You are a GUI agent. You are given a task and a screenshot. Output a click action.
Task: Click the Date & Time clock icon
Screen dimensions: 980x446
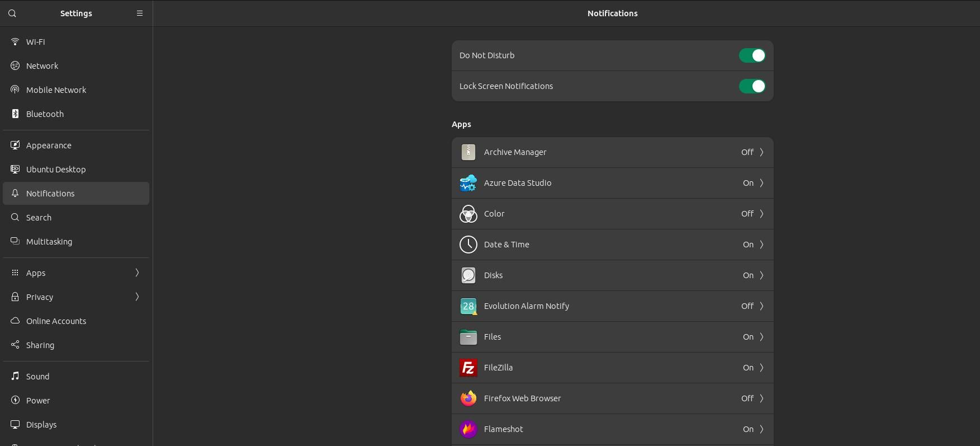click(x=468, y=245)
